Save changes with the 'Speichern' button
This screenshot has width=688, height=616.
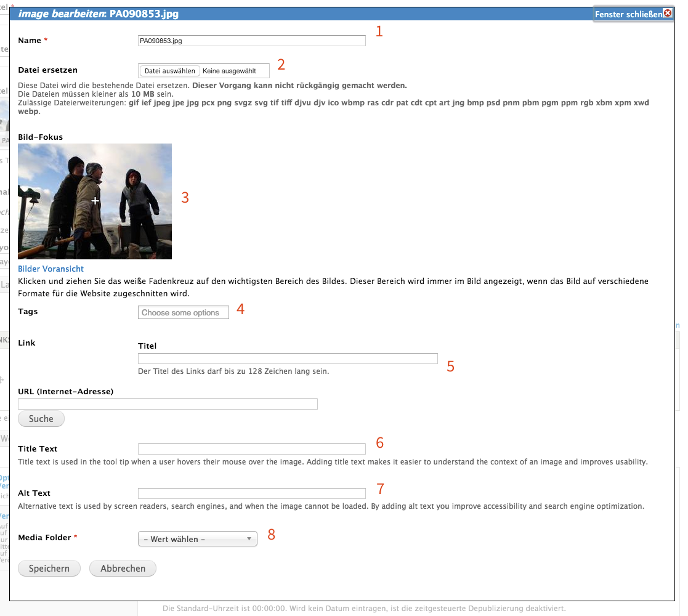point(49,569)
